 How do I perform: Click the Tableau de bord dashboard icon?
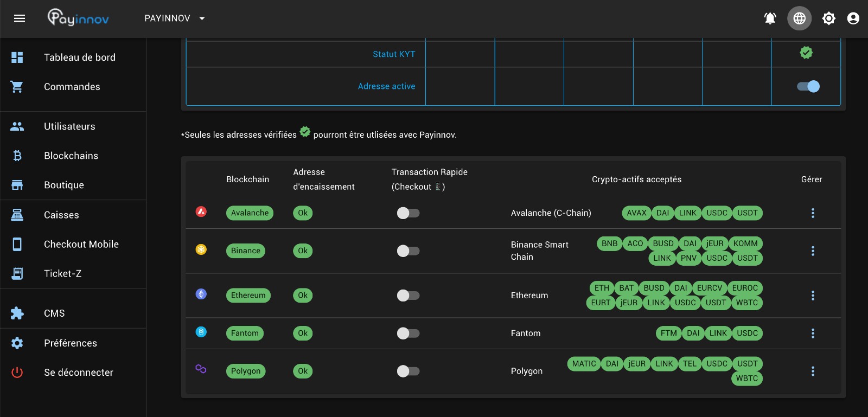coord(17,57)
